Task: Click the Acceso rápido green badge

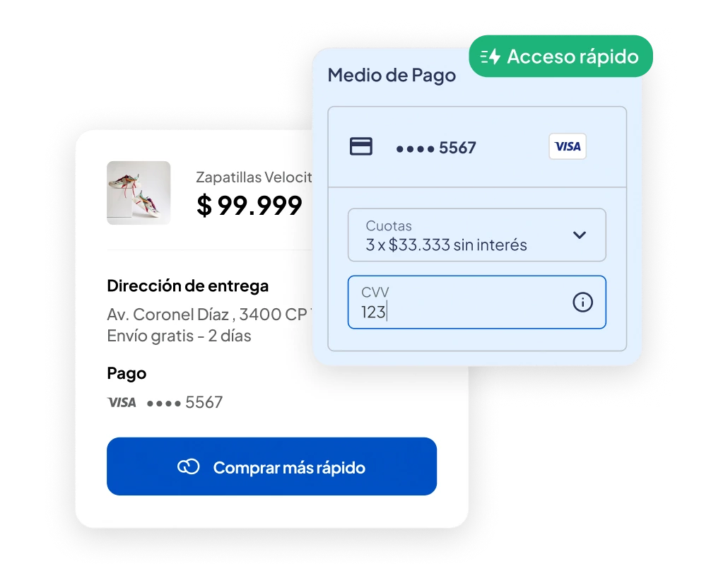Action: point(560,56)
